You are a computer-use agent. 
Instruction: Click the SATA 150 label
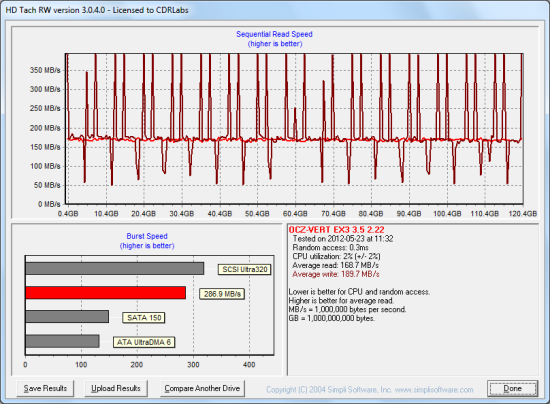[x=144, y=318]
